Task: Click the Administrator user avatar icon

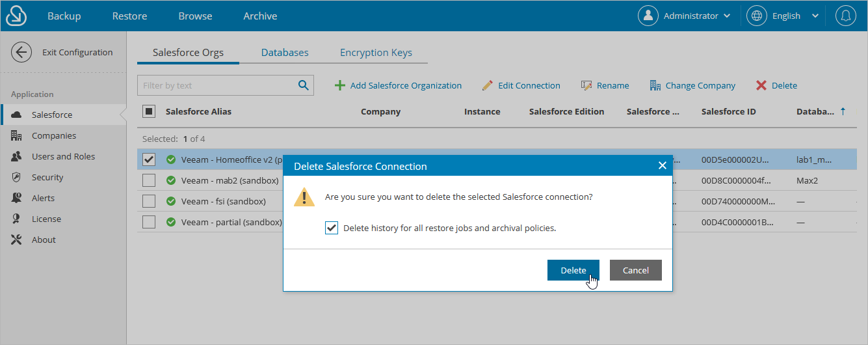Action: point(648,16)
